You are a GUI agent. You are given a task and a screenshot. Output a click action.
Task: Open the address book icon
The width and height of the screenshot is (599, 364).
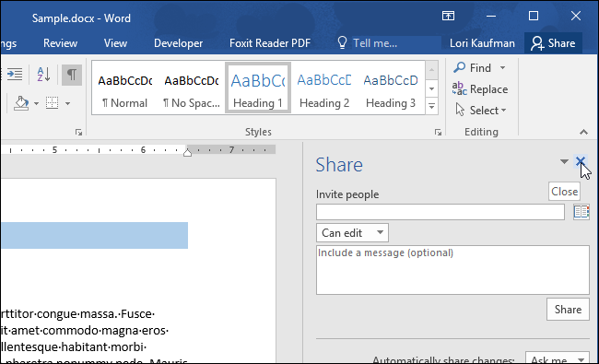click(x=581, y=212)
